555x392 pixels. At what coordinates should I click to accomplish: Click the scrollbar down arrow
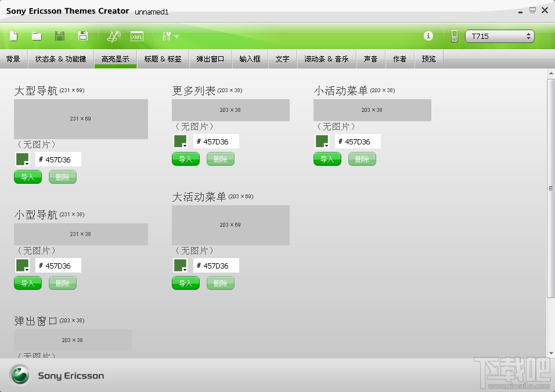[551, 353]
